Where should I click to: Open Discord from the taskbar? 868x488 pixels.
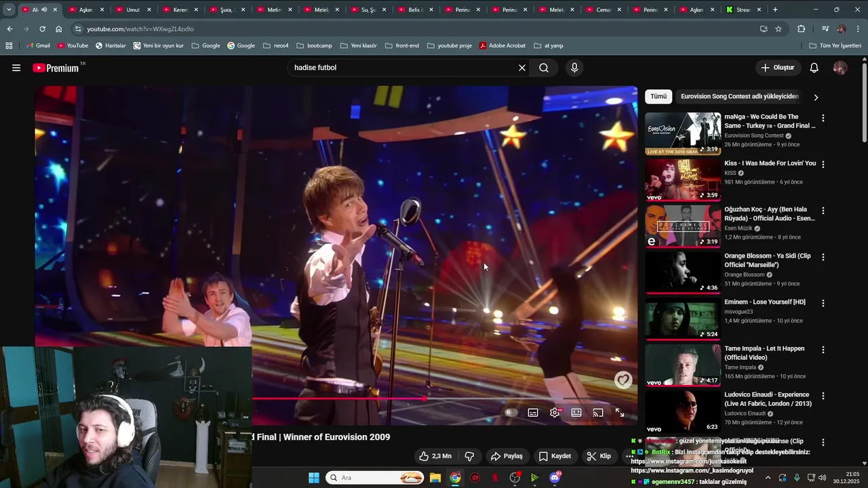(555, 478)
